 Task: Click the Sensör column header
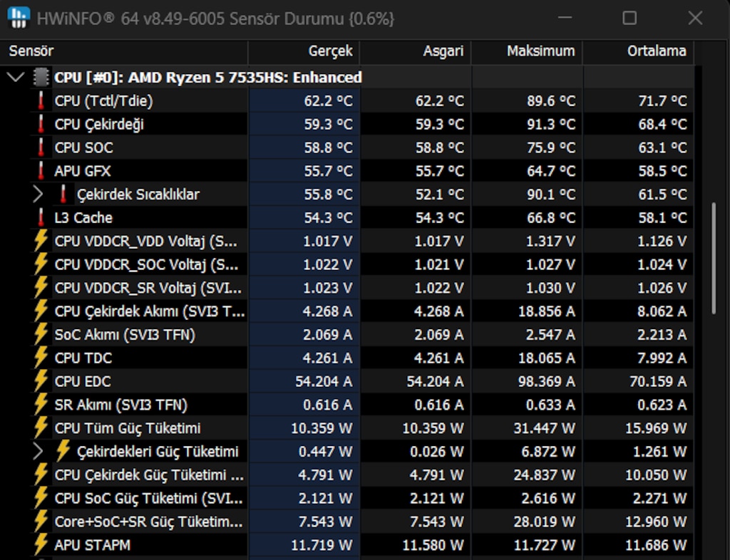[x=124, y=51]
